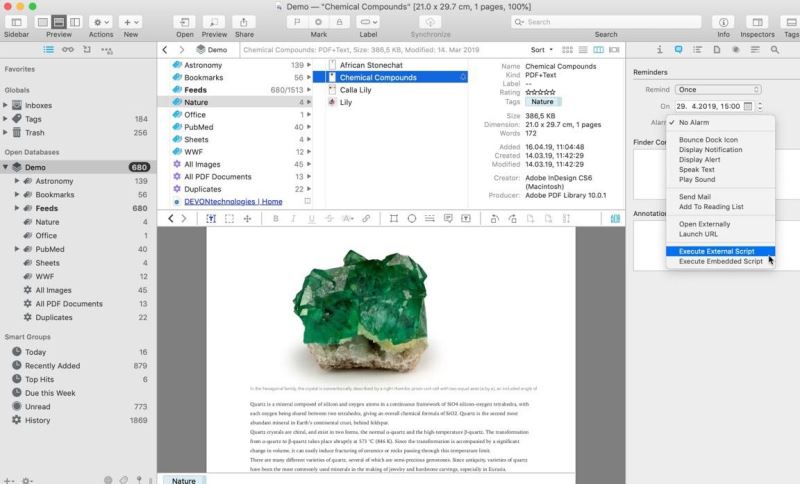
Task: Toggle the lock Mark button
Action: tap(339, 22)
